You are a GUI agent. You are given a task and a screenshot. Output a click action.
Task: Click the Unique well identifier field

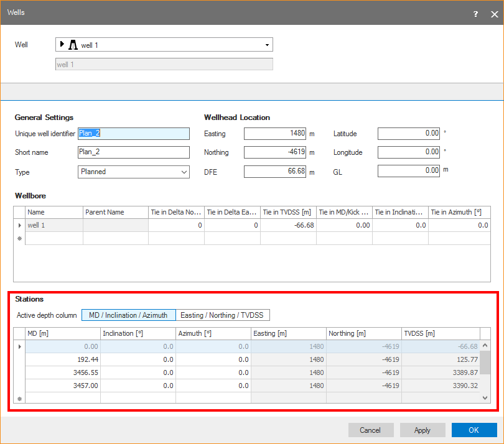coord(133,134)
